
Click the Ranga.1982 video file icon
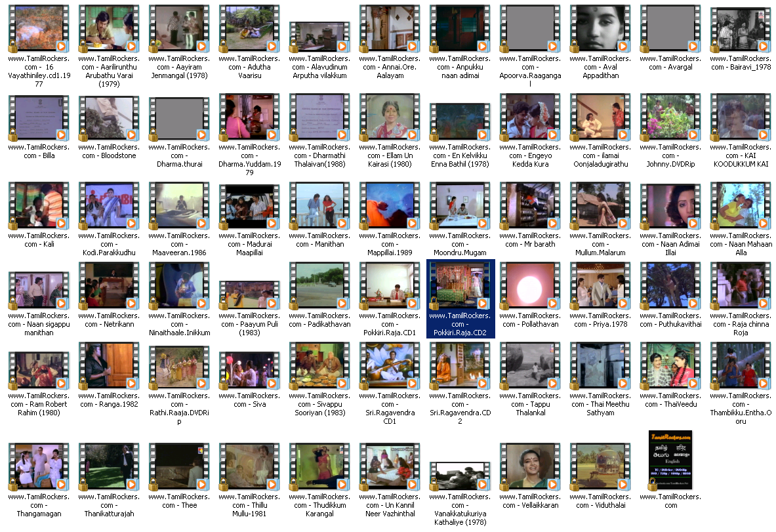[x=109, y=366]
